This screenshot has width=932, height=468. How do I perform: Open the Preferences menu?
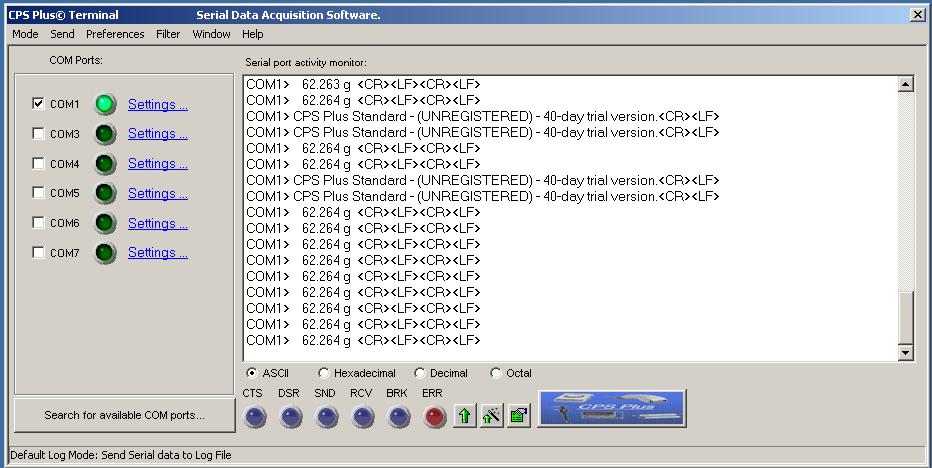coord(115,34)
